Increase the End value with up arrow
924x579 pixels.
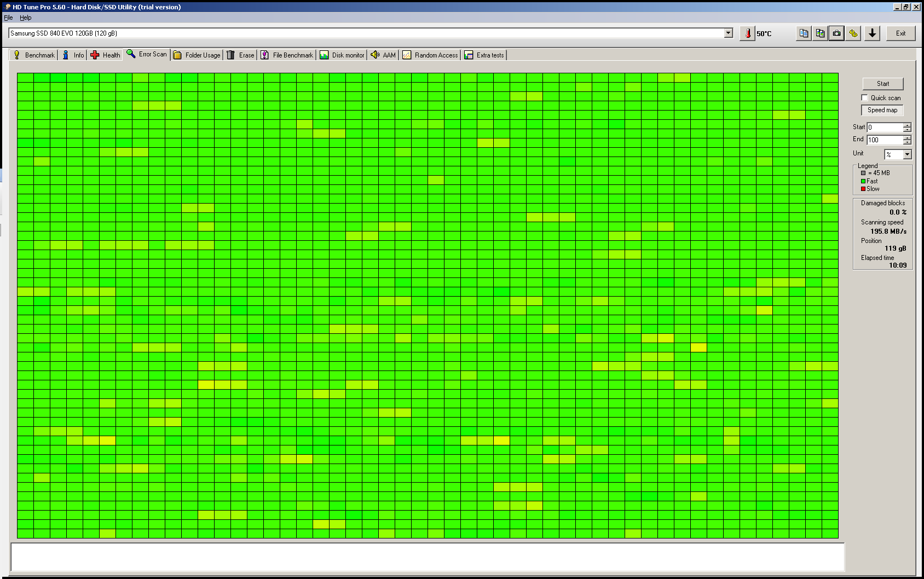point(907,137)
